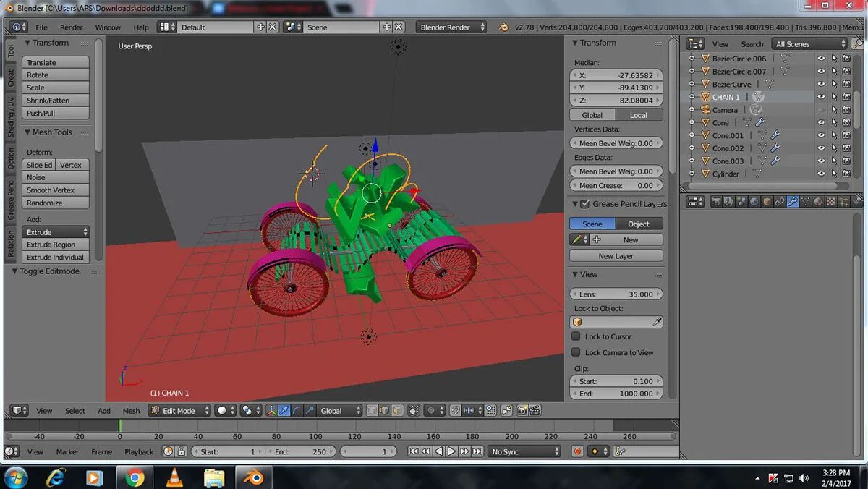This screenshot has width=868, height=489.
Task: Hide BezierCircle.006 with its eye icon
Action: [x=821, y=59]
